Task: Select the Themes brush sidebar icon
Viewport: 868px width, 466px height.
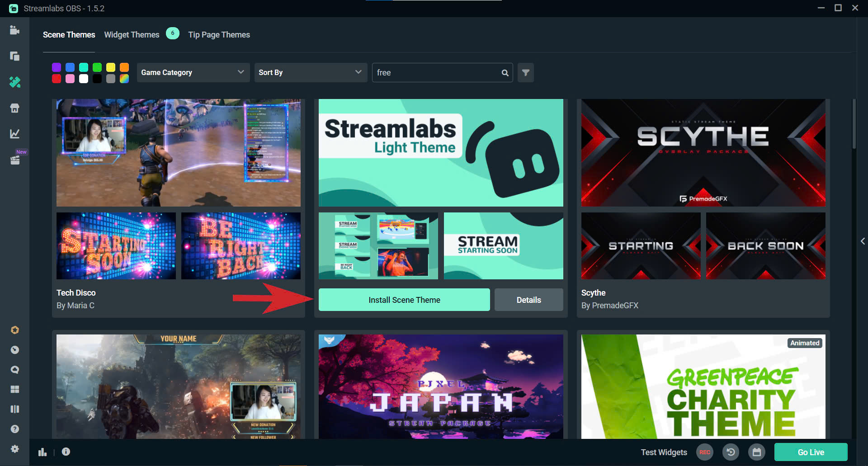Action: [x=14, y=82]
